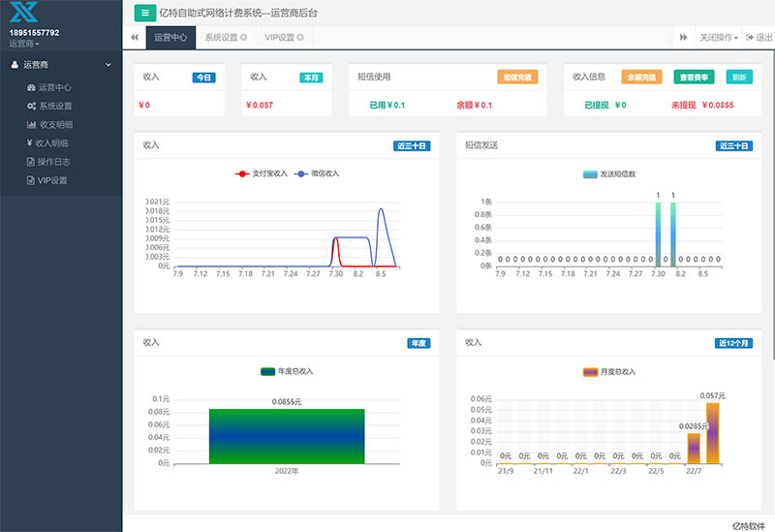Viewport: 775px width, 532px height.
Task: Collapse the 运营商 sidebar menu group
Action: tap(60, 65)
